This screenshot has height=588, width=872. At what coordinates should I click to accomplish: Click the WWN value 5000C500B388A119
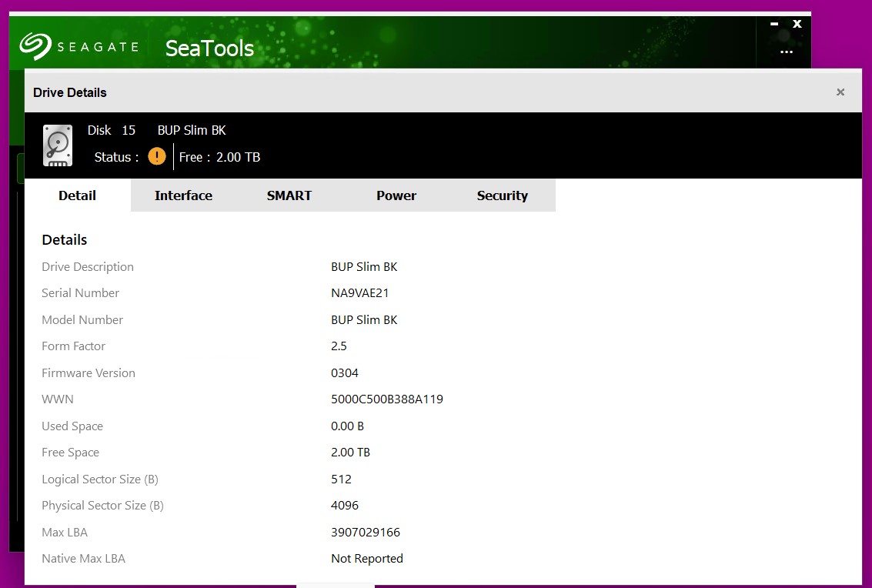(x=387, y=399)
